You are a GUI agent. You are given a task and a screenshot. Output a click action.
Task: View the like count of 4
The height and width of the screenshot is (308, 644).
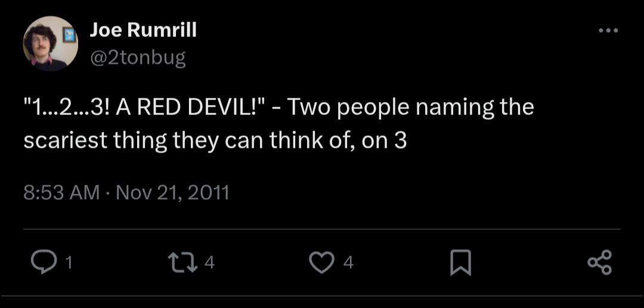[349, 263]
